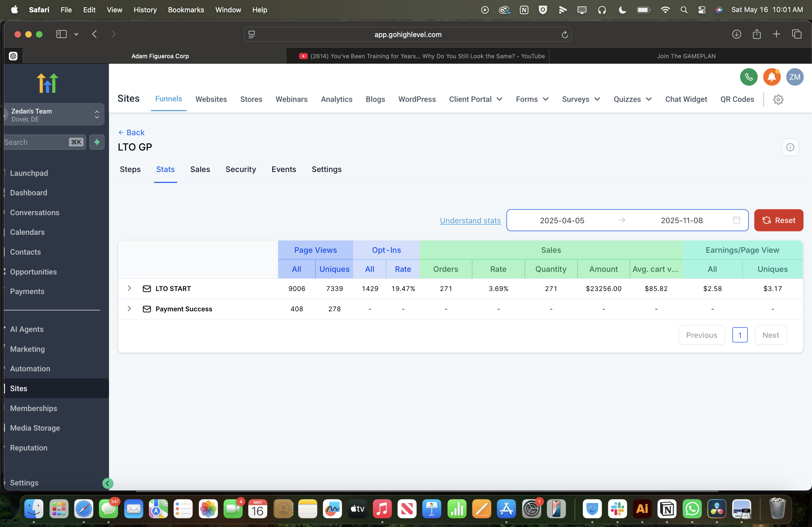Click the Safari address bar
This screenshot has height=527, width=812.
click(x=408, y=34)
